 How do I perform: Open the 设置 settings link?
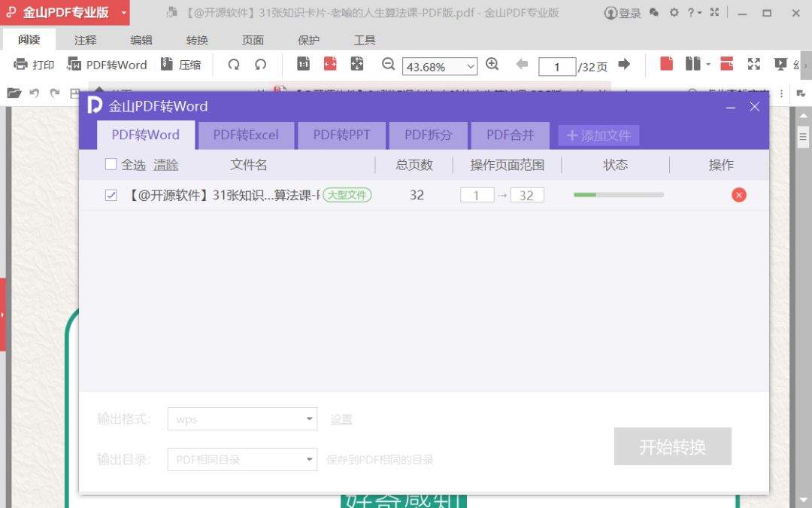tap(341, 419)
